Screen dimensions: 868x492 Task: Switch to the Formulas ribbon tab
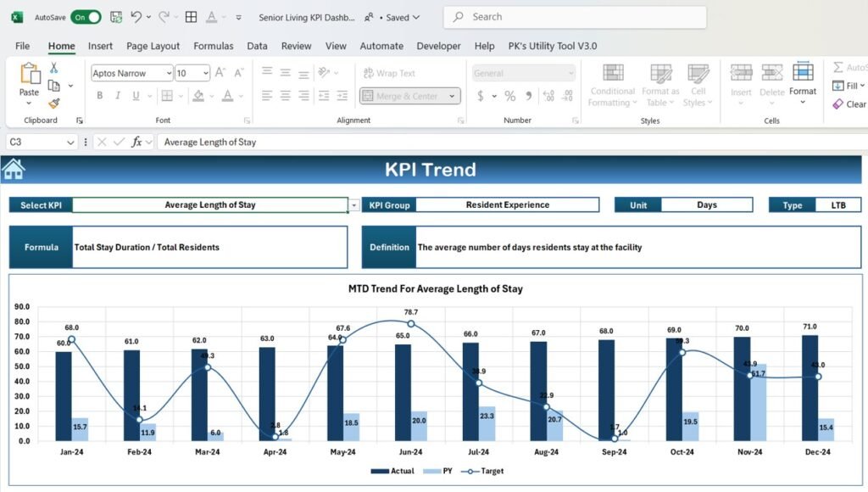(x=213, y=46)
